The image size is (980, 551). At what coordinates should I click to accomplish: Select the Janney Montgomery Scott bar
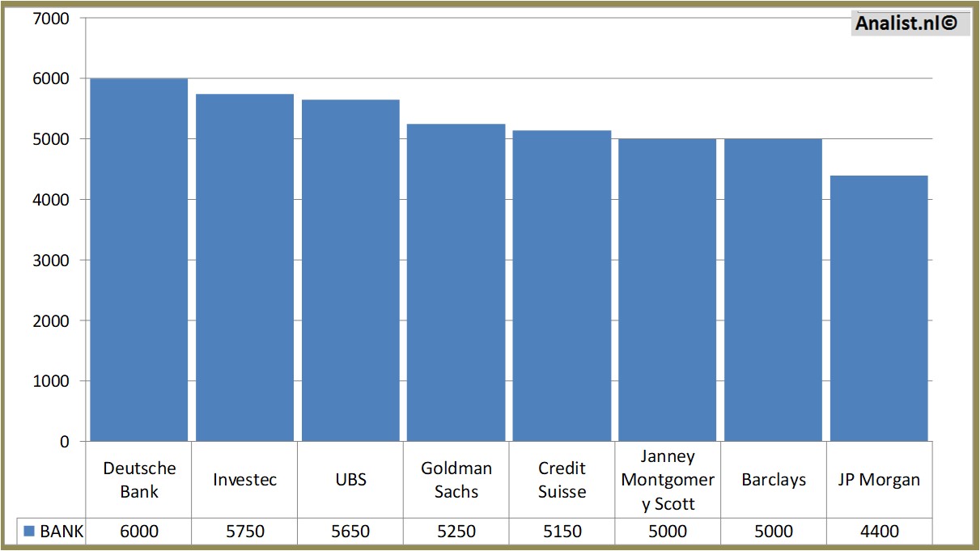668,290
